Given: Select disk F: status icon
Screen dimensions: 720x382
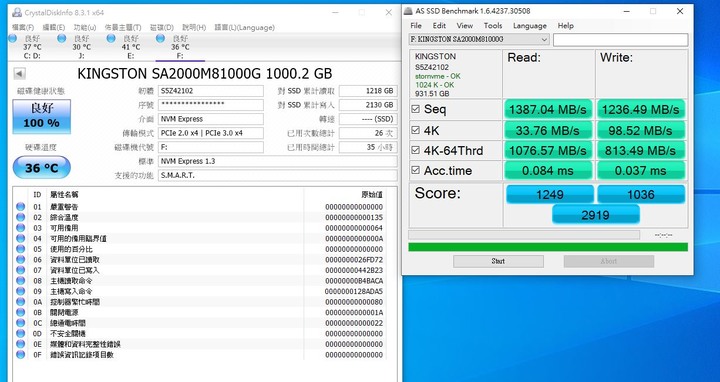Looking at the screenshot, I should point(160,39).
